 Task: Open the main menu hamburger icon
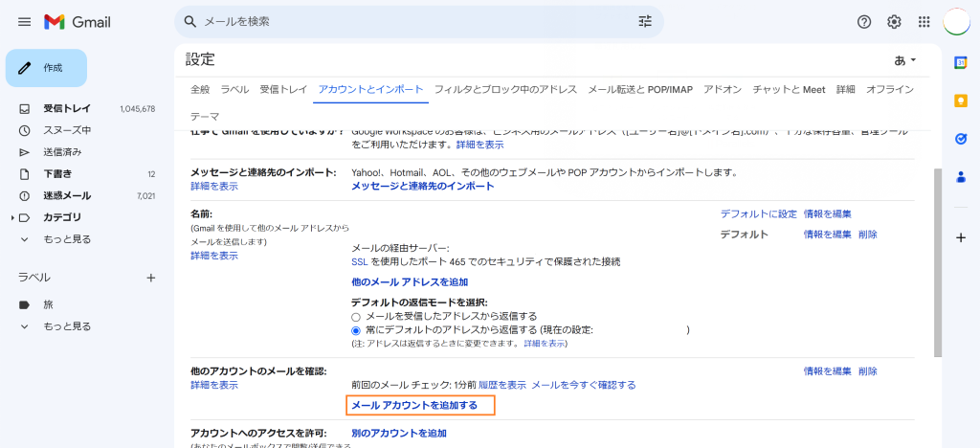point(24,22)
